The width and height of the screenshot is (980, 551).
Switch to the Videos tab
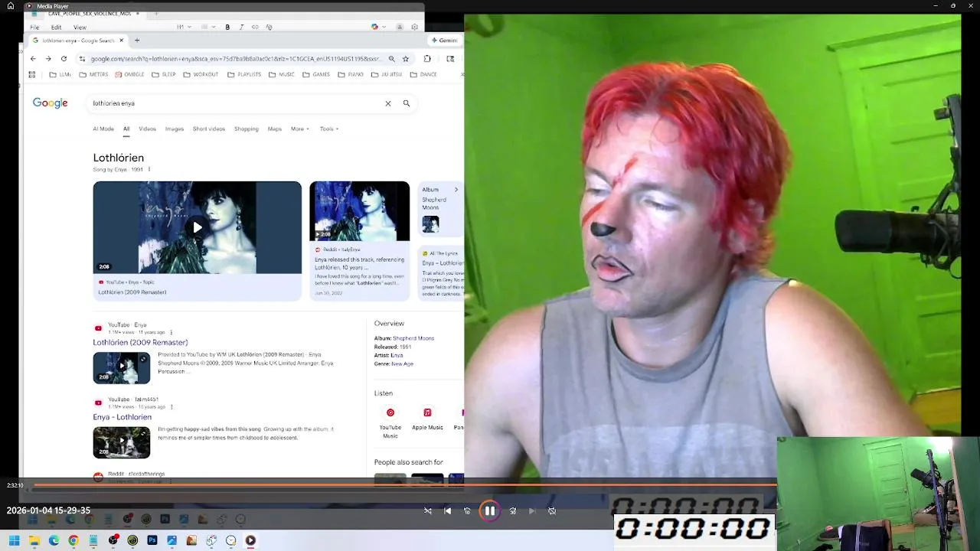(x=147, y=129)
